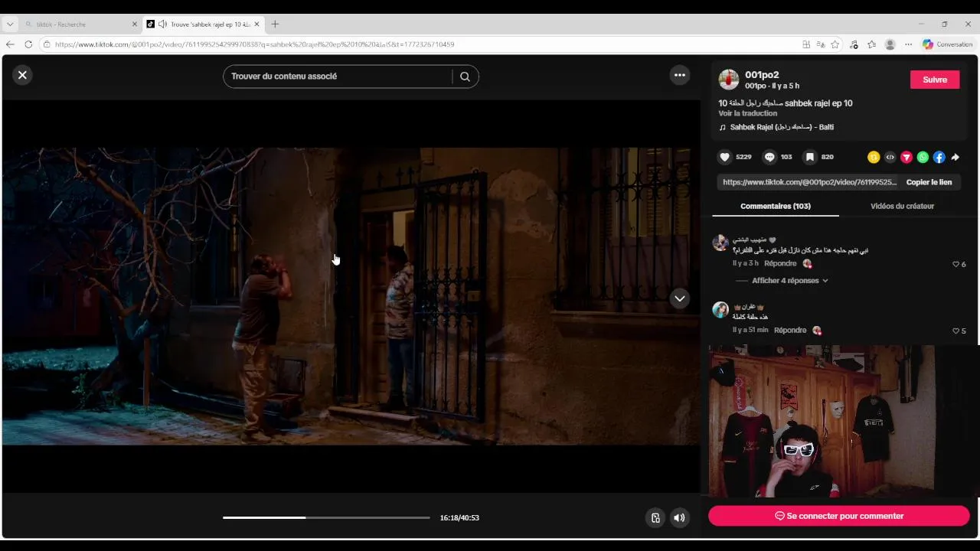Add page to favorites with star icon
This screenshot has width=980, height=551.
click(x=835, y=44)
